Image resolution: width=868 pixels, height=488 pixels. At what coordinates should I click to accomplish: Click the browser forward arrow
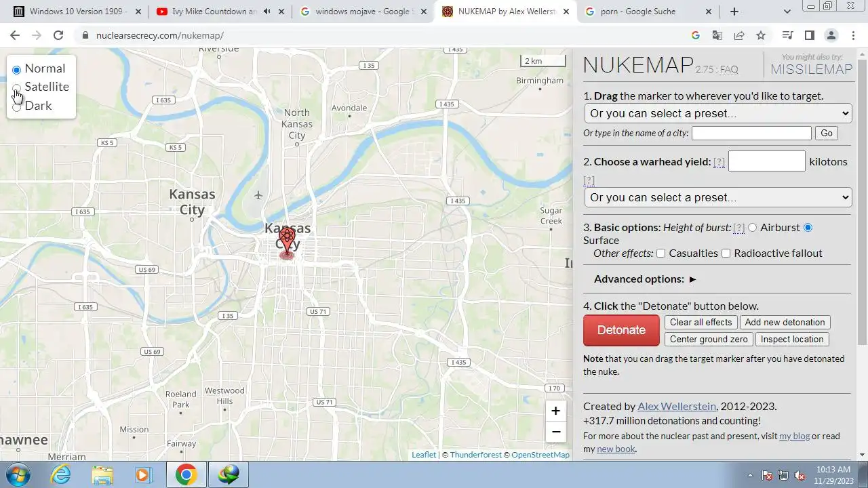tap(37, 35)
